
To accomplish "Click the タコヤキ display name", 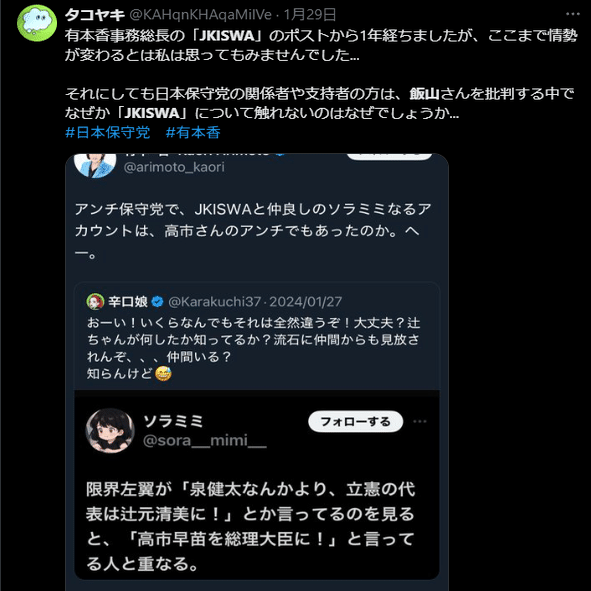I will (95, 15).
